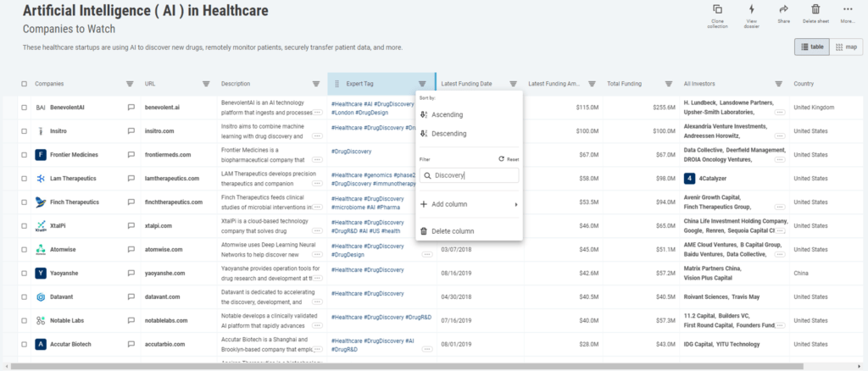Open View dossier lightning icon
The image size is (868, 371).
click(751, 9)
